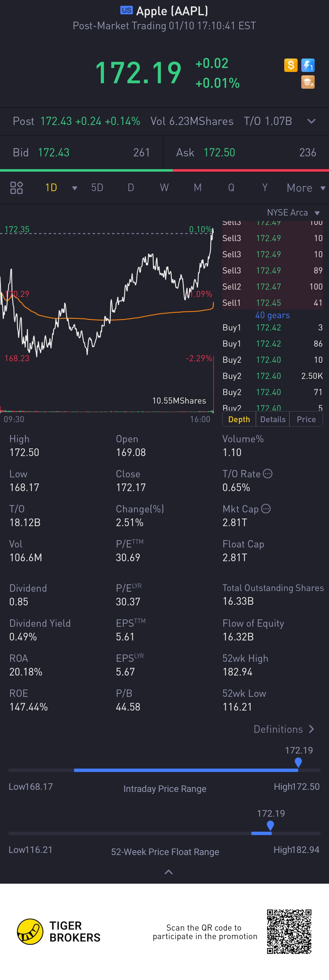
Task: Tap the blue lightning bolt badge icon
Action: point(308,65)
